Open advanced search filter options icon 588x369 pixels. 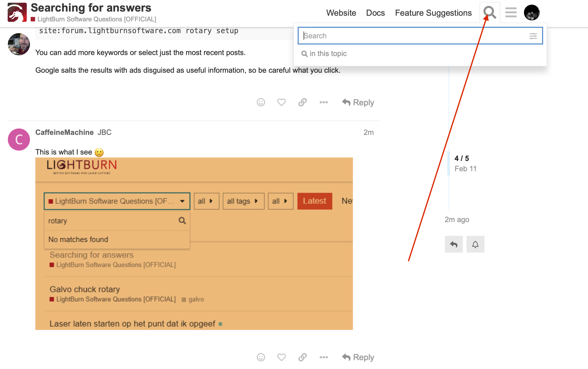click(x=533, y=36)
